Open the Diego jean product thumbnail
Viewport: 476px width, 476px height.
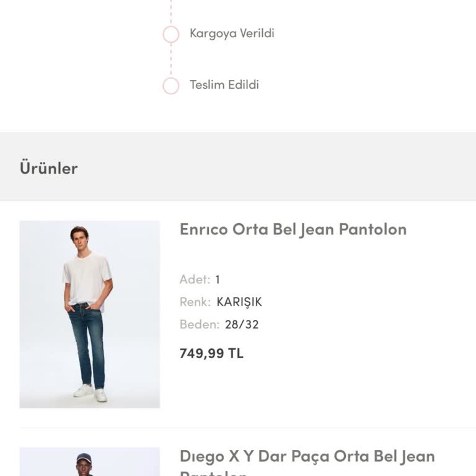tap(89, 462)
